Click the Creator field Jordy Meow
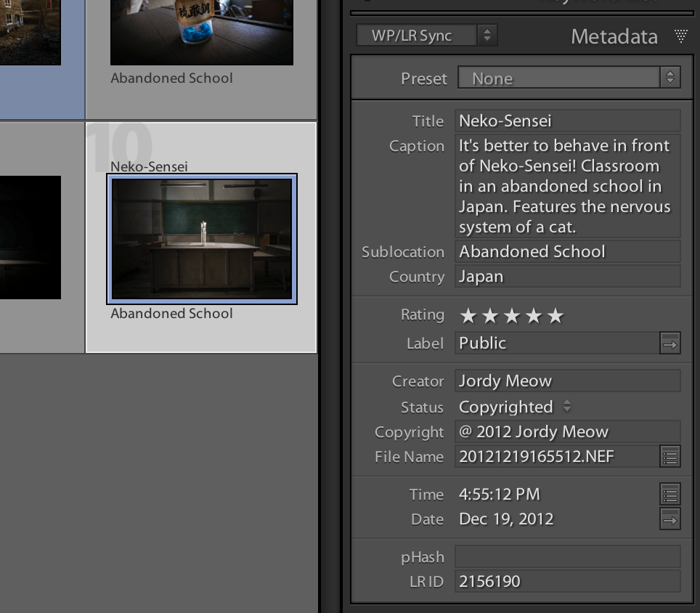Viewport: 700px width, 613px height. [x=568, y=381]
